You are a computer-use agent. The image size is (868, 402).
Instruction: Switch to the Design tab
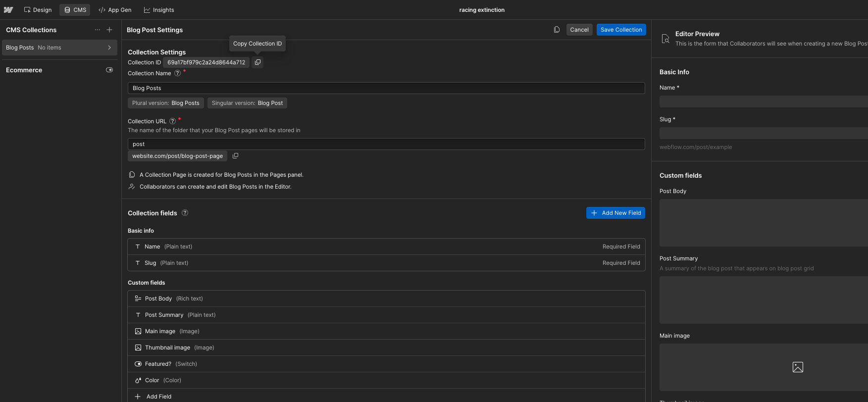[38, 10]
